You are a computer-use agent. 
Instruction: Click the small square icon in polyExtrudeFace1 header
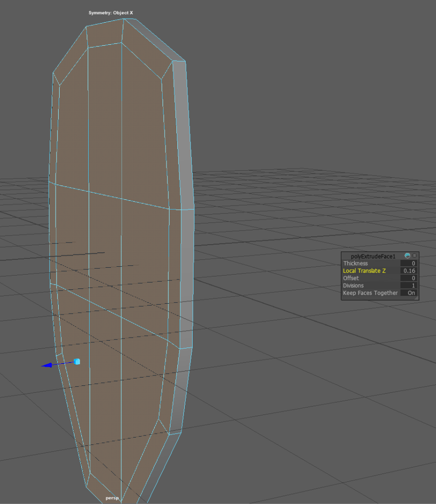(415, 256)
